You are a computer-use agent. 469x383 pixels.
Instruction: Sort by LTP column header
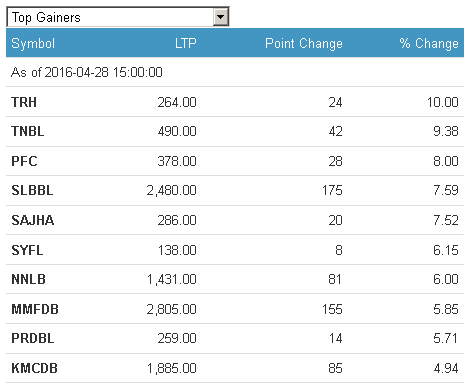coord(186,43)
